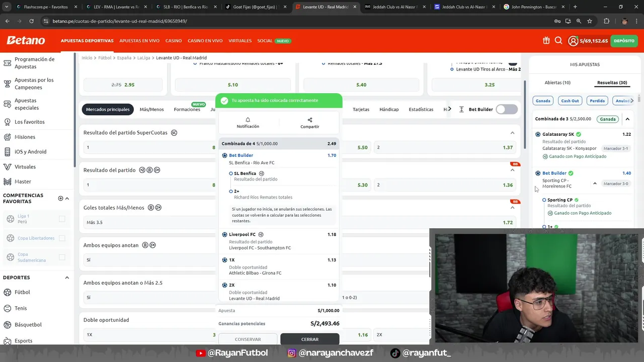644x362 pixels.
Task: Show more market tabs with right arrow
Action: pos(449,109)
